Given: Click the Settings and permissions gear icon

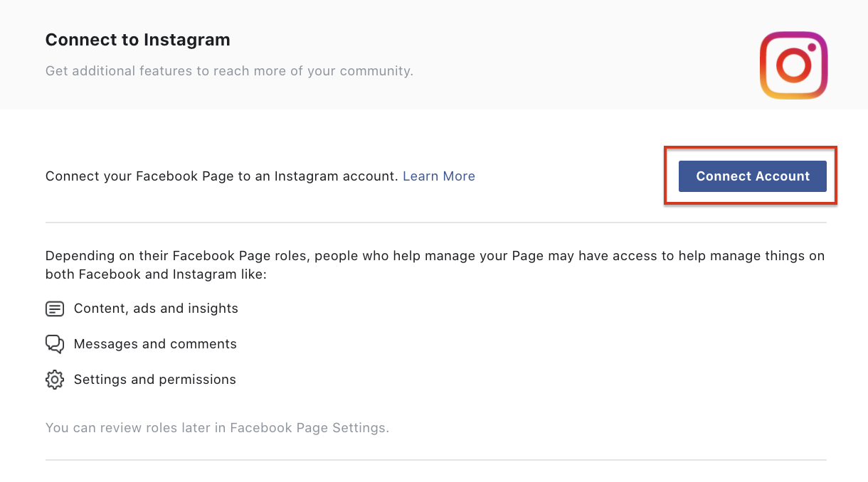Looking at the screenshot, I should pyautogui.click(x=55, y=380).
